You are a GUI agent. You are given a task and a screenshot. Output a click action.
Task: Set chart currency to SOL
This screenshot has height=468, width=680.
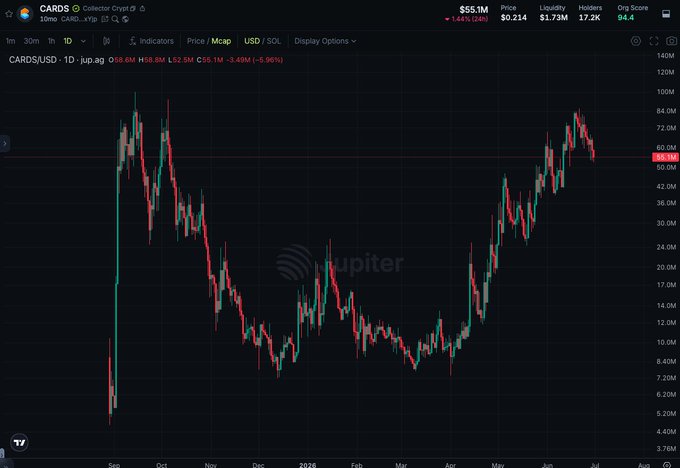pos(274,41)
